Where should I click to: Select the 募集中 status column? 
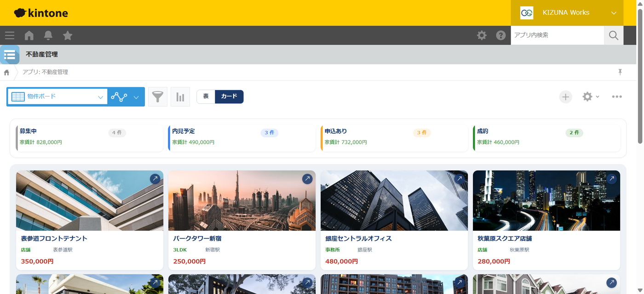(x=90, y=138)
